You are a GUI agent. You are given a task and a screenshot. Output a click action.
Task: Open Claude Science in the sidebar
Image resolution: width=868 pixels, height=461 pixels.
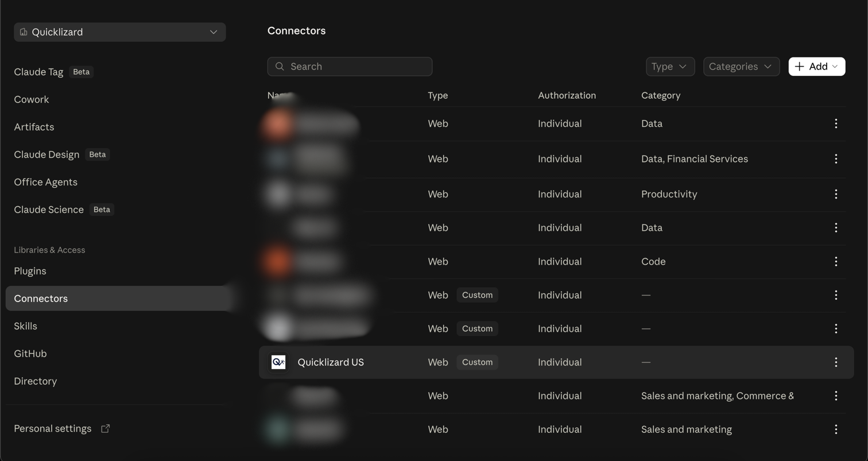tap(49, 210)
